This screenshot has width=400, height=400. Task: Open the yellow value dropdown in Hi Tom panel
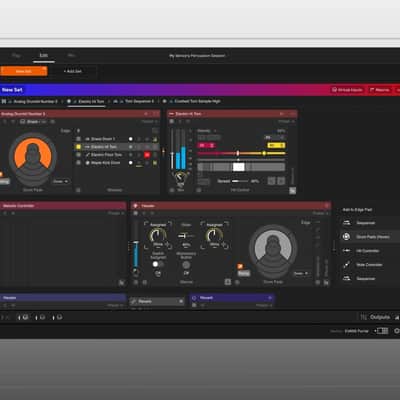(x=276, y=145)
